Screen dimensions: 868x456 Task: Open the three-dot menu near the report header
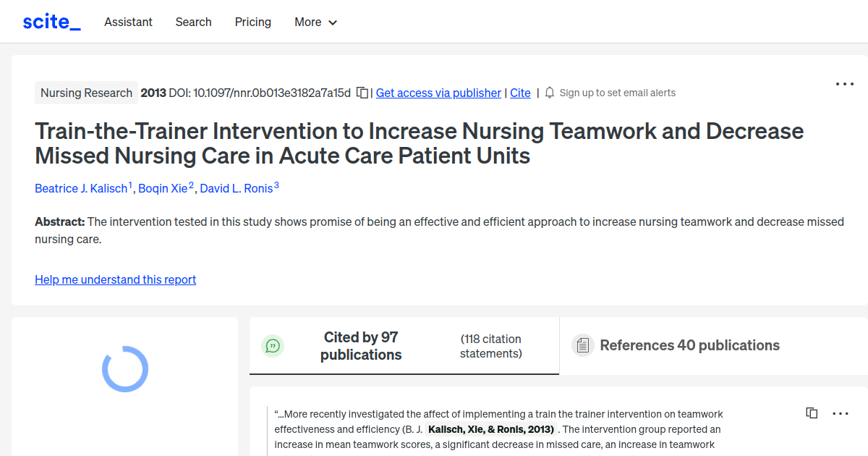[x=844, y=84]
